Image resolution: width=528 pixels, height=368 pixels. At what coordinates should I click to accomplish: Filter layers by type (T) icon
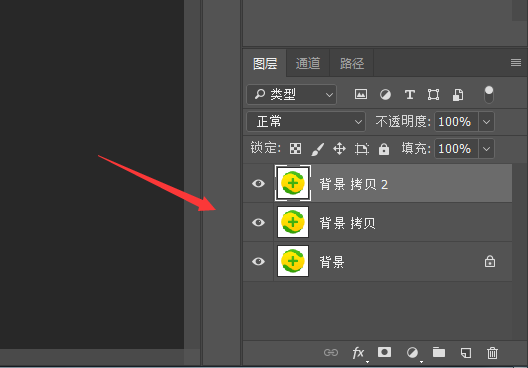click(409, 95)
